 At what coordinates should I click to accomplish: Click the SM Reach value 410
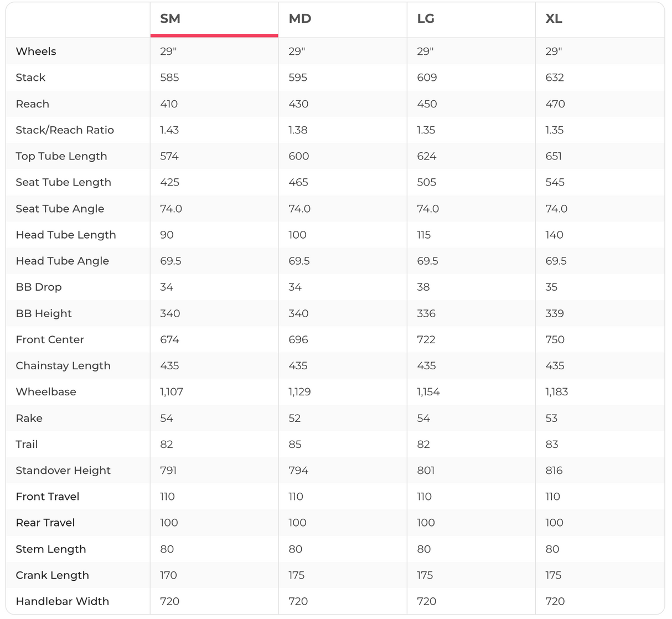coord(169,104)
